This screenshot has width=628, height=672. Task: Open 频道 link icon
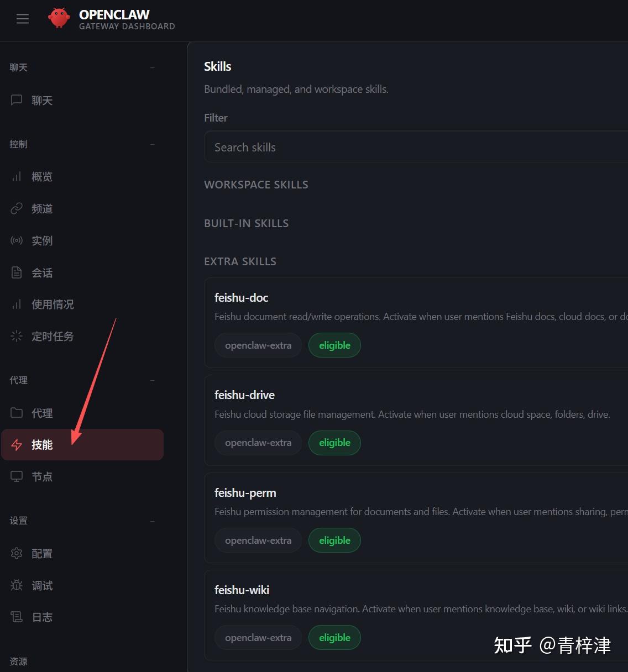17,208
